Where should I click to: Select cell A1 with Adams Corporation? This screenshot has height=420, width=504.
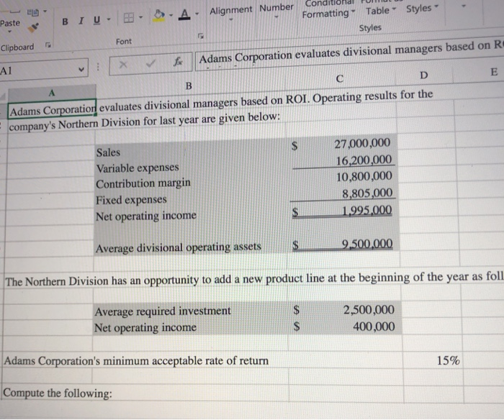pos(52,111)
